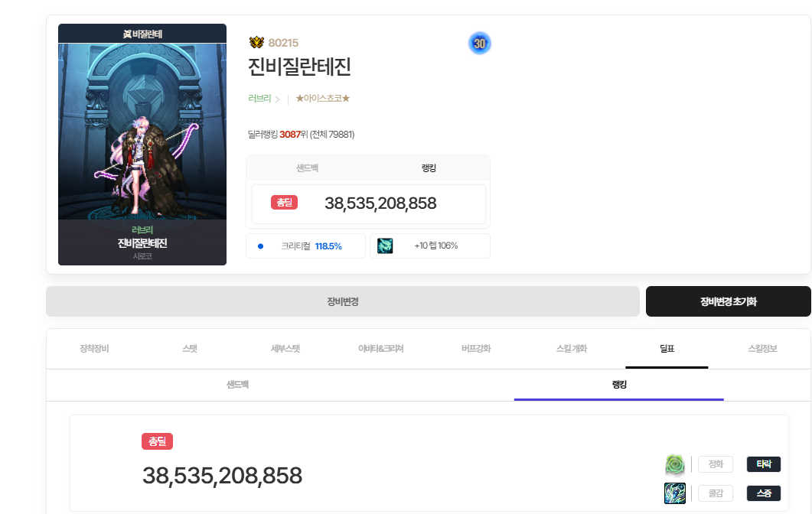Expand the 러브리 adventure group chevron
The width and height of the screenshot is (812, 514).
point(277,99)
